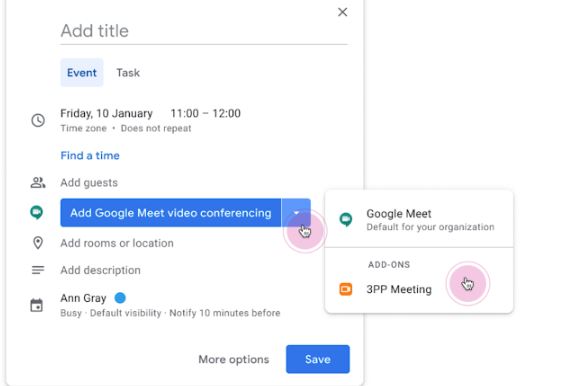Add Google Meet video conferencing
This screenshot has width=565, height=386.
pos(170,213)
